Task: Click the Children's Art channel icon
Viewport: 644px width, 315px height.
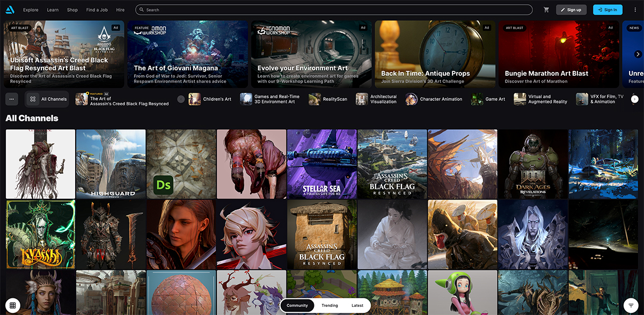Action: click(x=194, y=99)
